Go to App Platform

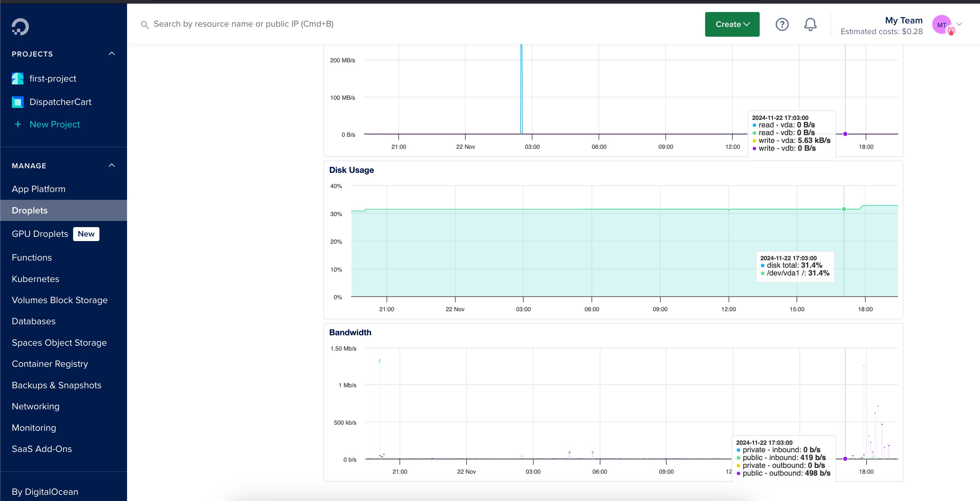pyautogui.click(x=38, y=189)
